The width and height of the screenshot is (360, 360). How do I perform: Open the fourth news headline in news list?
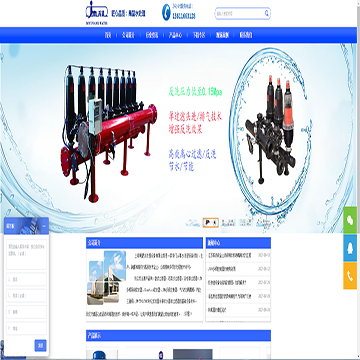[230, 296]
